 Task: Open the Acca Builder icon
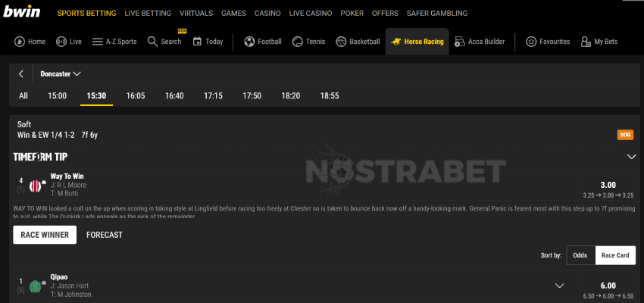click(x=460, y=42)
